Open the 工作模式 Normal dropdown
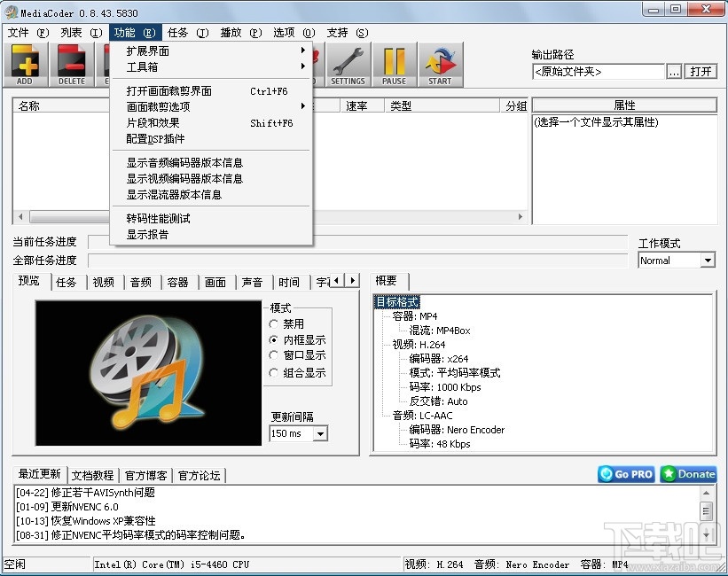728x576 pixels. (676, 260)
